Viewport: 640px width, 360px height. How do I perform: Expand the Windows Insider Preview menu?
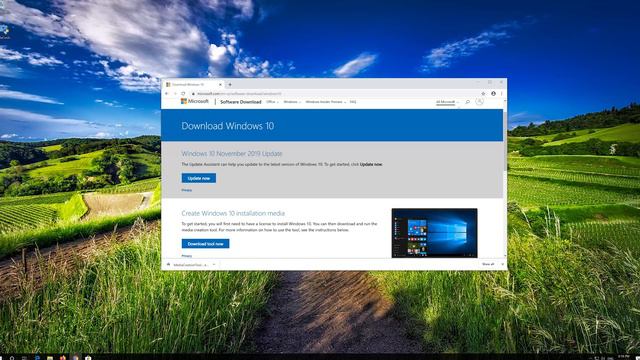pyautogui.click(x=326, y=102)
